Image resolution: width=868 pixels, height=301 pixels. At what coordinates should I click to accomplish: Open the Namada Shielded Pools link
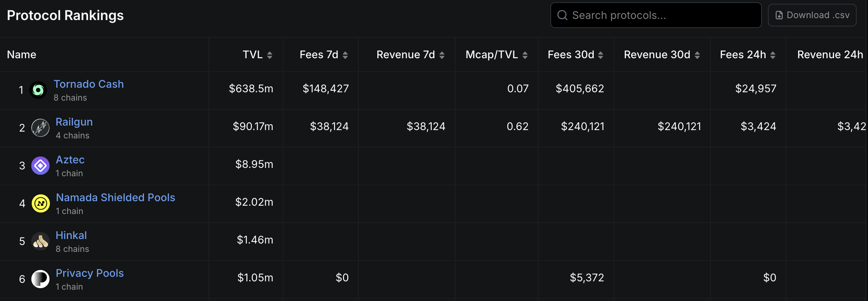tap(115, 197)
